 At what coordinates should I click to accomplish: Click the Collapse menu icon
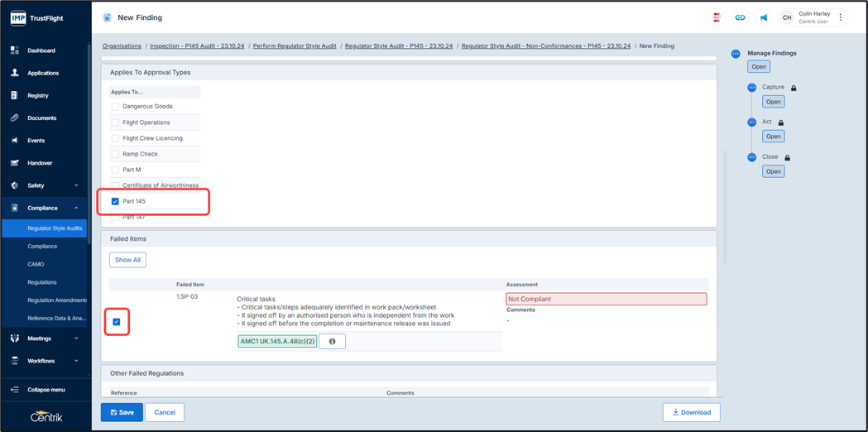point(14,390)
